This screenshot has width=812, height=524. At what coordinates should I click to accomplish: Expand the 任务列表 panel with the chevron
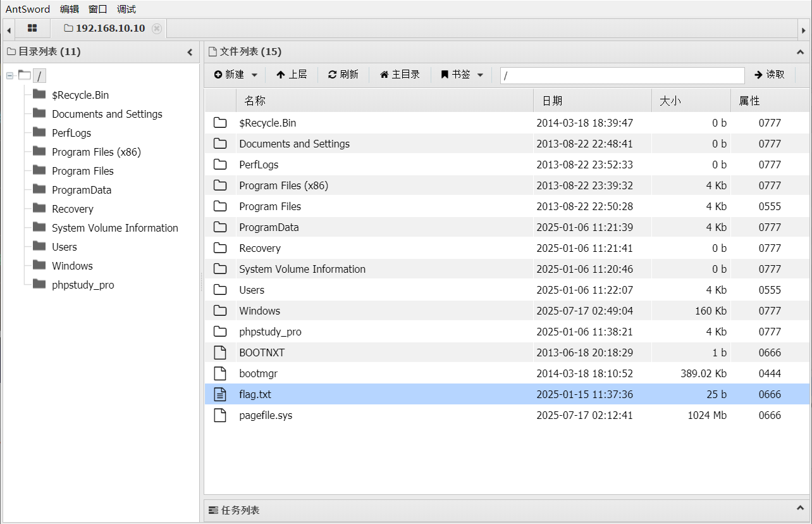(x=800, y=508)
